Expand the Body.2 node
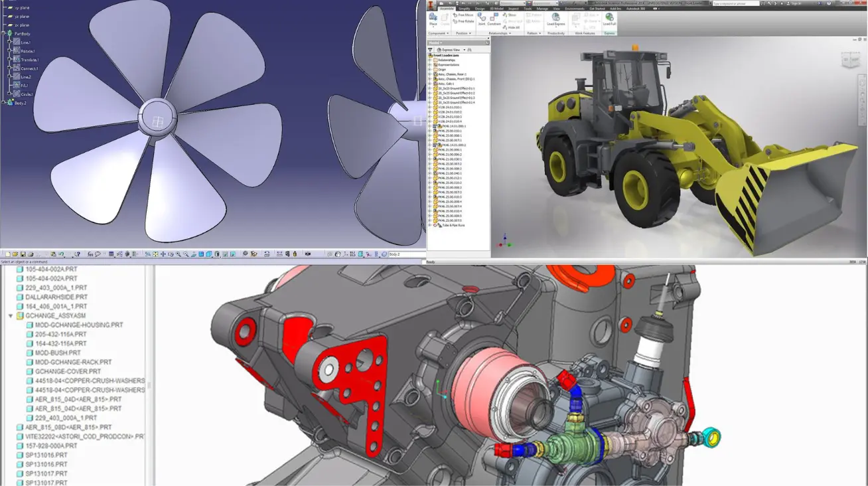 point(3,103)
